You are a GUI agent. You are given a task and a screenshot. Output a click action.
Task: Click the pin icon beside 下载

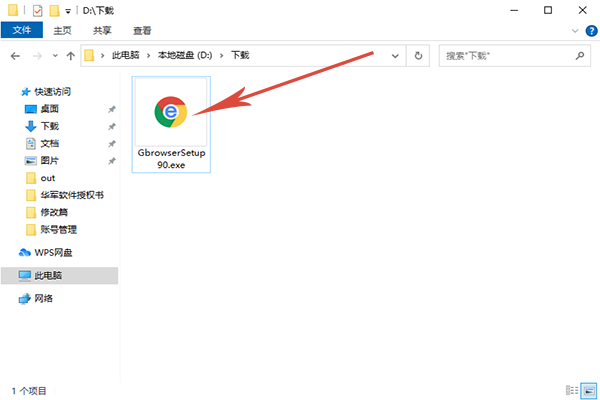pyautogui.click(x=111, y=127)
